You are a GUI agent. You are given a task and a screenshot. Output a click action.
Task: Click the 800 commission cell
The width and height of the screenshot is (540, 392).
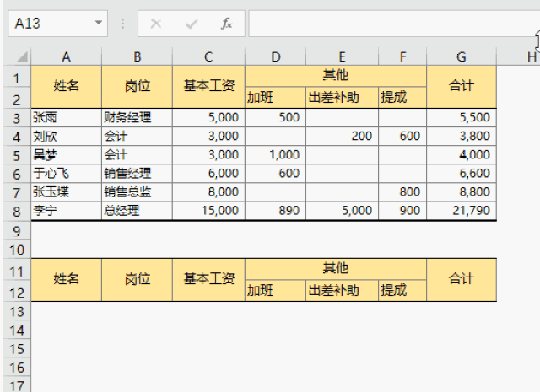pyautogui.click(x=402, y=192)
